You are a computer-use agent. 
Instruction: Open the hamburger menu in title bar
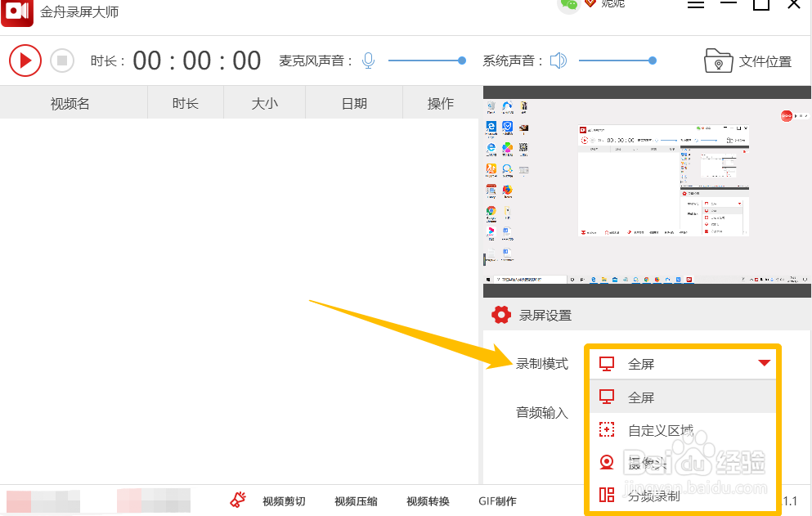(696, 4)
